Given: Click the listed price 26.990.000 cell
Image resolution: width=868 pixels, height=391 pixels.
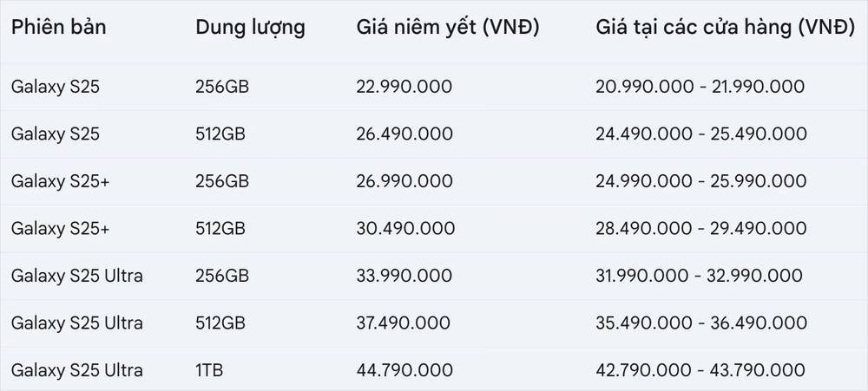Looking at the screenshot, I should [x=404, y=181].
